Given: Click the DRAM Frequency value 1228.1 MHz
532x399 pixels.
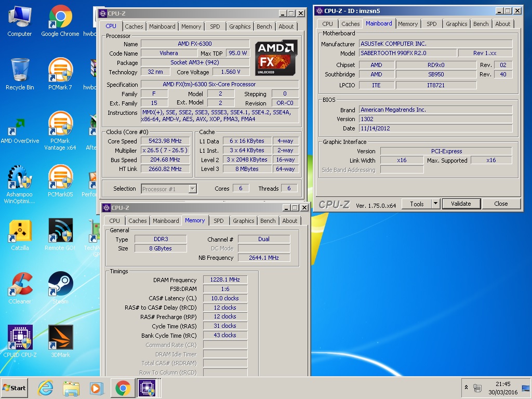Looking at the screenshot, I should click(x=225, y=280).
